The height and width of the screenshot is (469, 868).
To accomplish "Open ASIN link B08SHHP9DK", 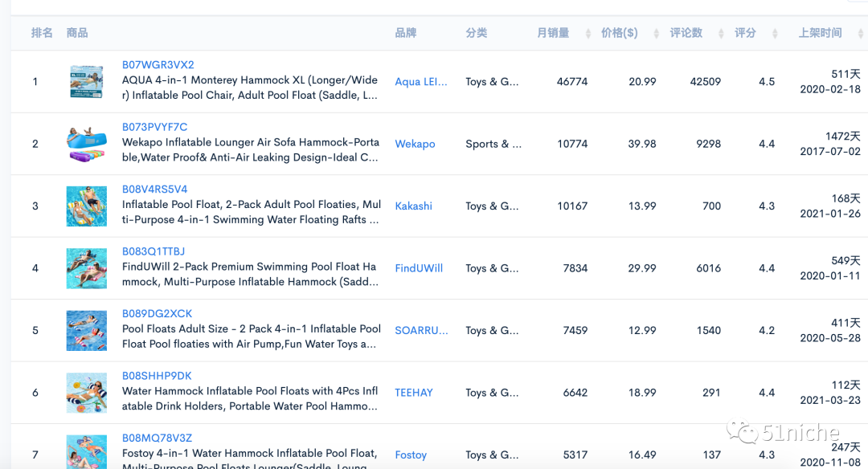I will point(157,376).
